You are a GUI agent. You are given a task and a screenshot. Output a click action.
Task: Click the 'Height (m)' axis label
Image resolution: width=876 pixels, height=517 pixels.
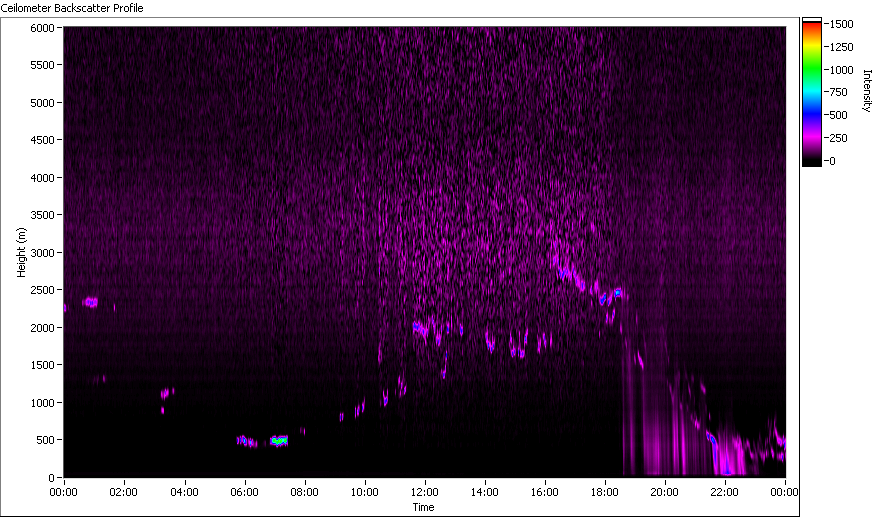pos(21,252)
